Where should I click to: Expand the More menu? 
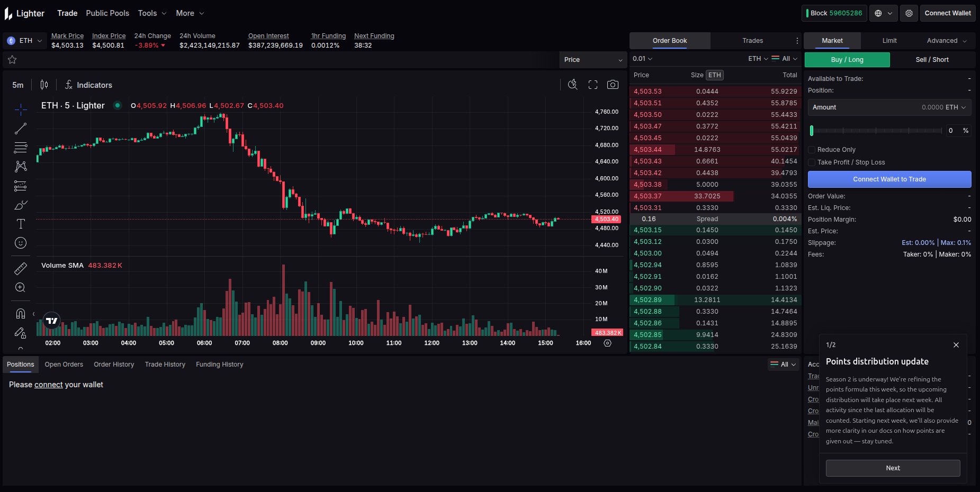[190, 13]
